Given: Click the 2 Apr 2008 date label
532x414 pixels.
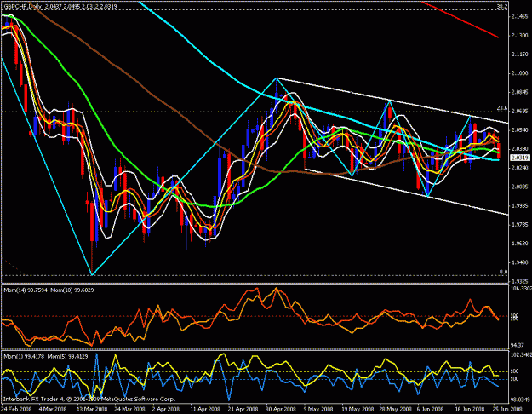Looking at the screenshot, I should pos(166,409).
